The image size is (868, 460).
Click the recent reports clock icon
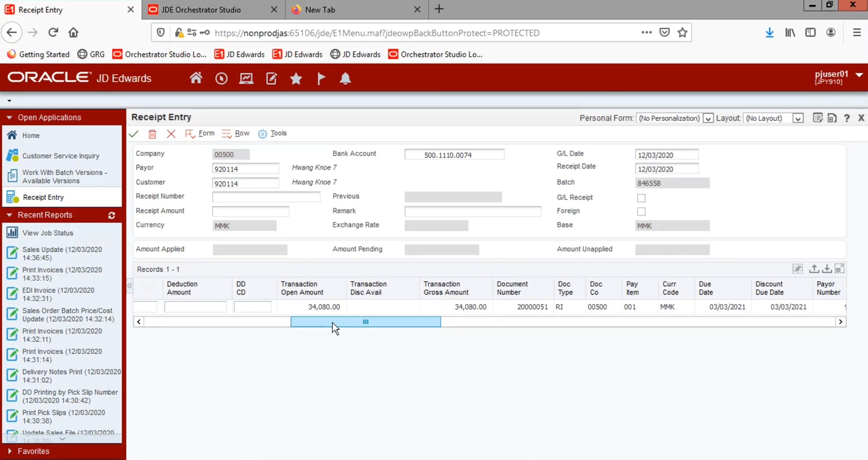click(221, 78)
